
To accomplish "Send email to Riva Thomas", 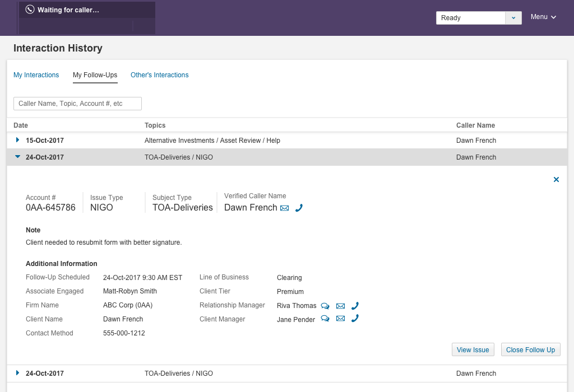I will pos(340,306).
